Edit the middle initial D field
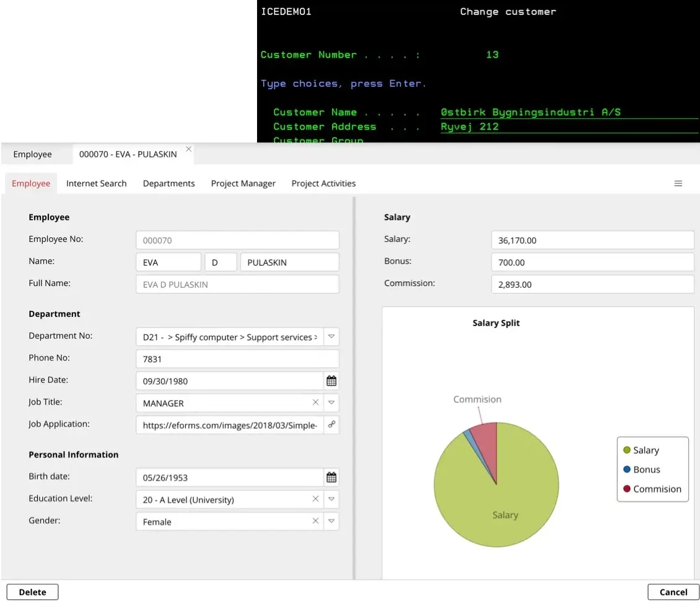Screen dimensions: 700x603 pos(221,262)
